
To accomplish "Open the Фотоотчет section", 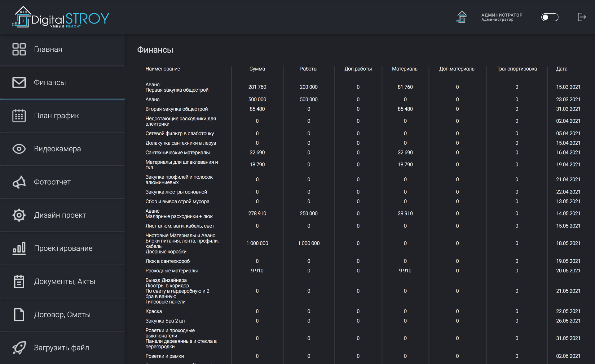I will [x=62, y=182].
